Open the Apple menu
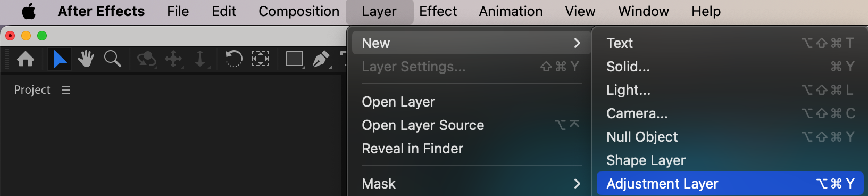Image resolution: width=868 pixels, height=196 pixels. click(x=29, y=11)
